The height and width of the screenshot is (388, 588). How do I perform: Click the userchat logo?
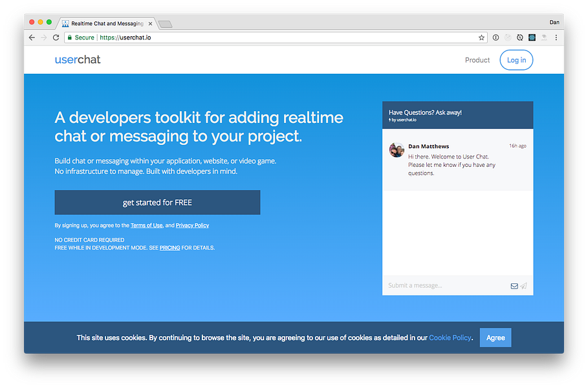point(78,59)
